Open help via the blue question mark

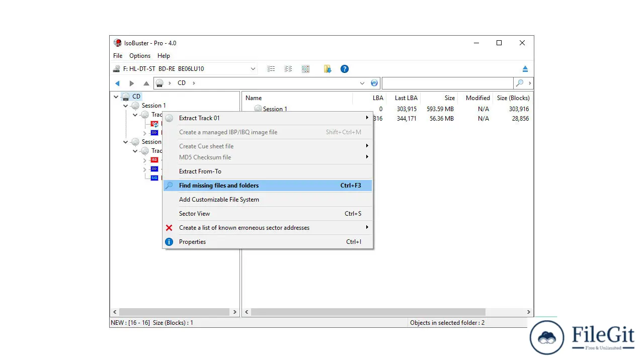coord(345,69)
